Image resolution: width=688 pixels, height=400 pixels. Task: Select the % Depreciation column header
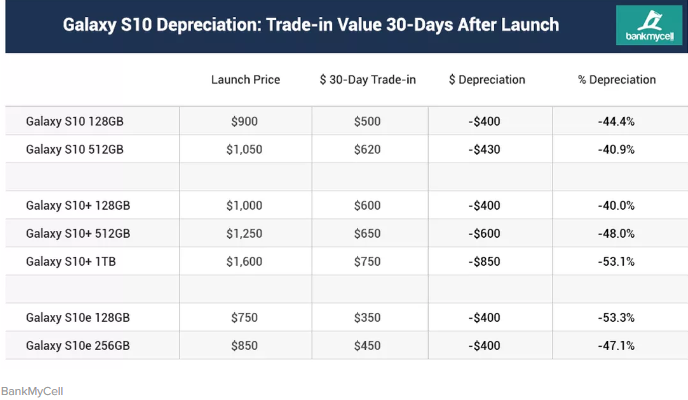(x=617, y=80)
